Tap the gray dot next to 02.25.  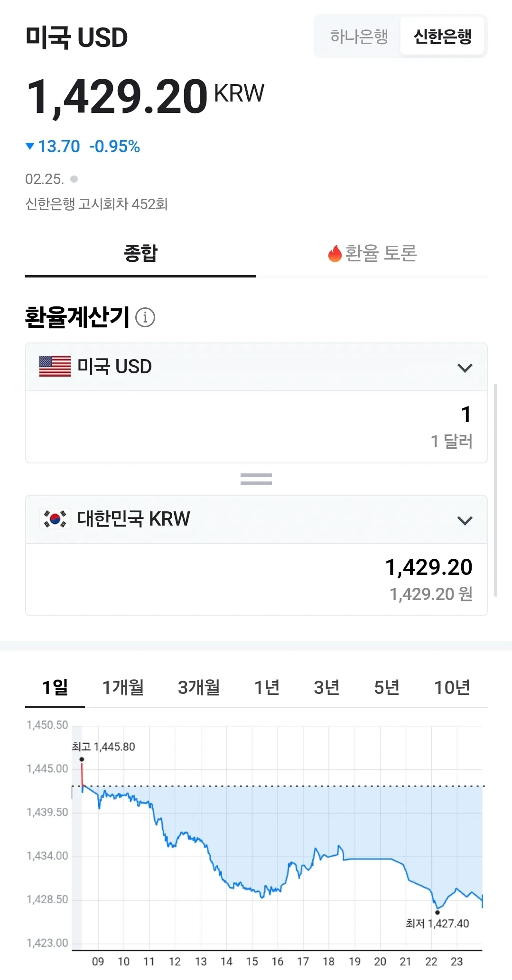click(x=74, y=179)
